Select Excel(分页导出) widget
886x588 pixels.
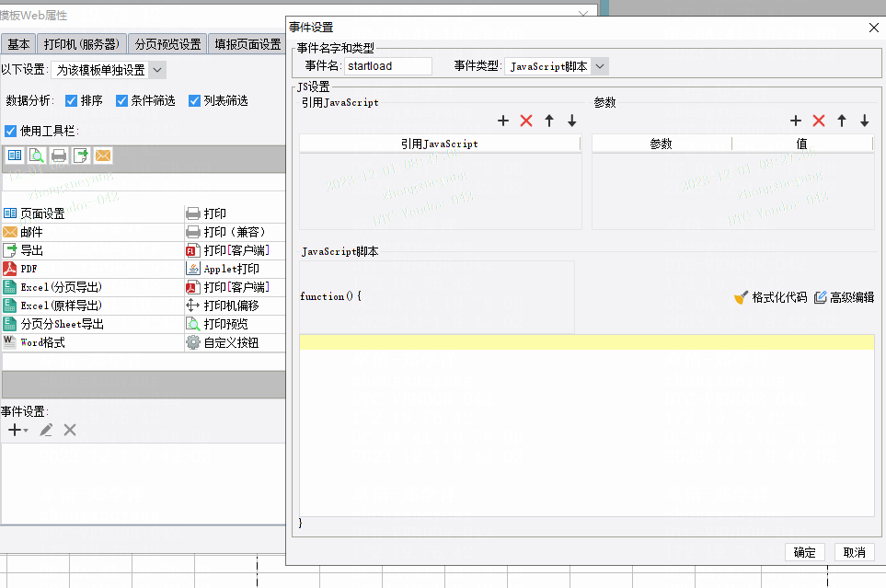(93, 287)
